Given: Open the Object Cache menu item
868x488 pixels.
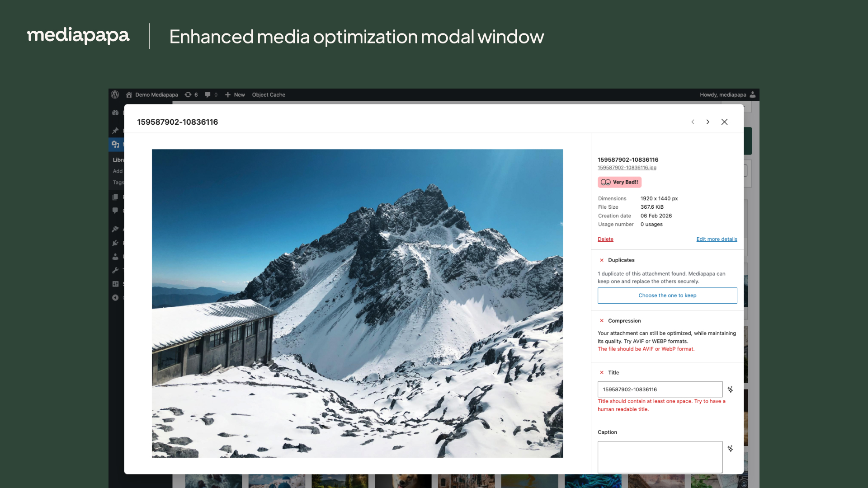Looking at the screenshot, I should 269,94.
